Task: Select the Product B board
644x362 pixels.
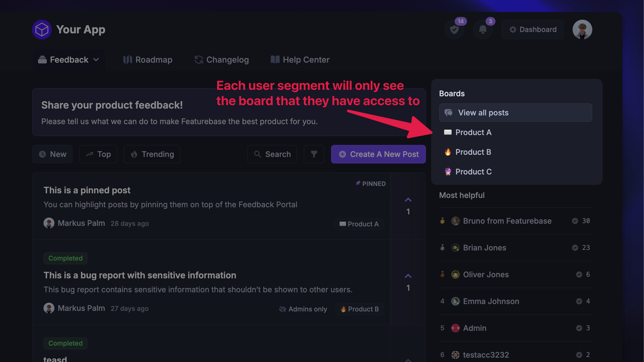Action: (515, 152)
